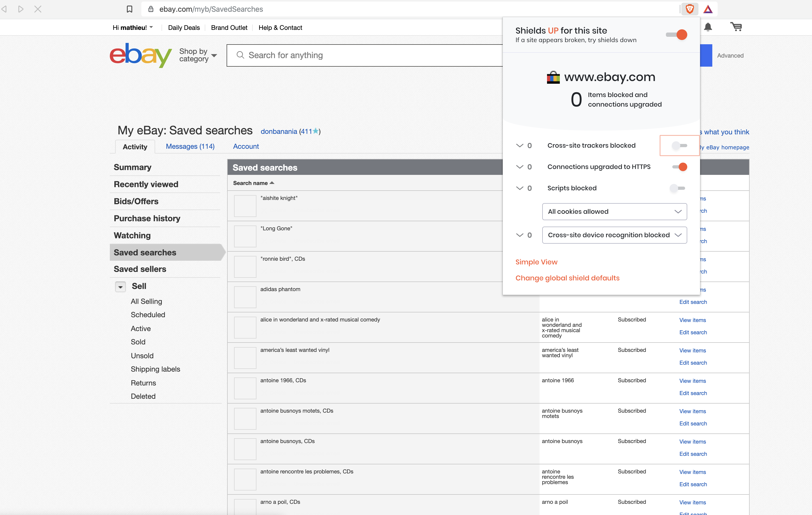Click Sold under Sell
The image size is (812, 515).
pyautogui.click(x=138, y=342)
